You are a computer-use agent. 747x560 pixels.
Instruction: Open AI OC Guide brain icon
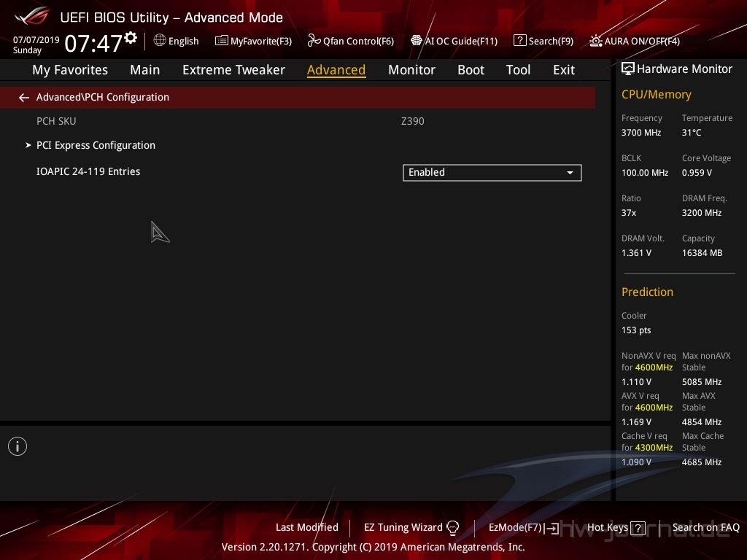click(x=416, y=41)
